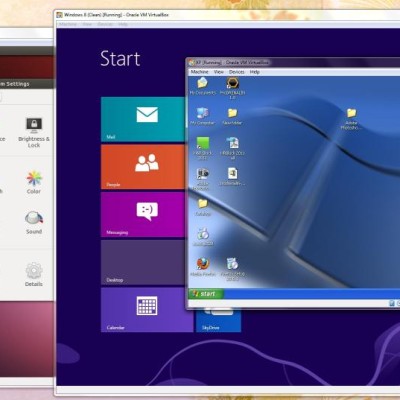Select the folder icon above the Firefox column
400x400 pixels.
coord(203,207)
